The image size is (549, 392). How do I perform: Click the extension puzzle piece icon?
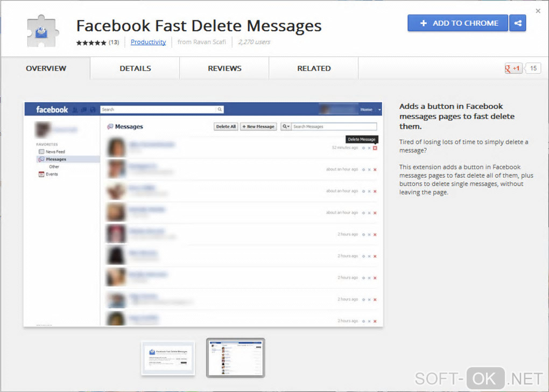pos(43,31)
